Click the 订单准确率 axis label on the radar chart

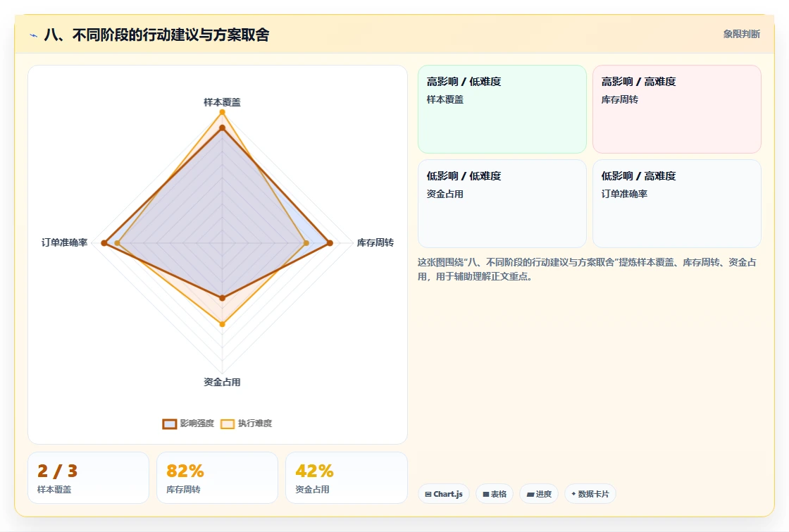(x=64, y=242)
